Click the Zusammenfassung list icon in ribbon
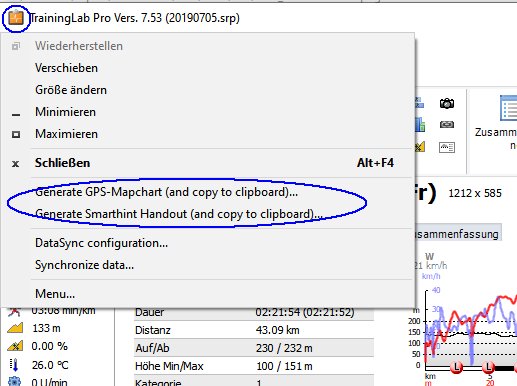This screenshot has width=517, height=386. [509, 108]
